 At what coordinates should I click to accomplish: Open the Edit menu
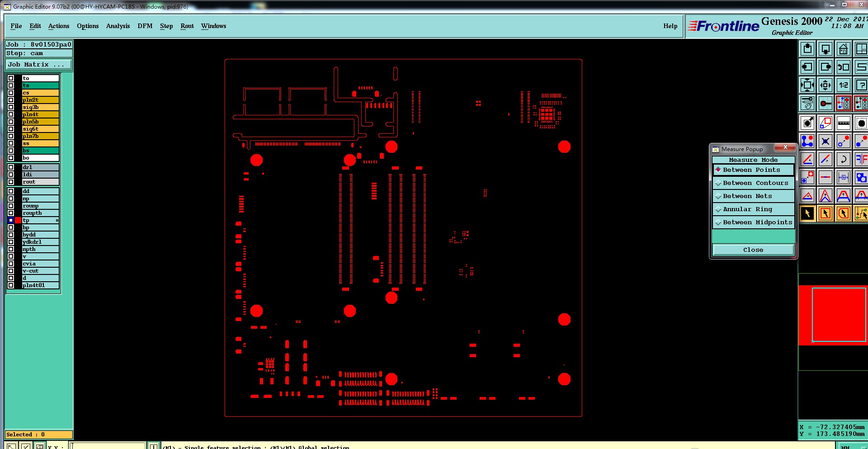tap(35, 26)
